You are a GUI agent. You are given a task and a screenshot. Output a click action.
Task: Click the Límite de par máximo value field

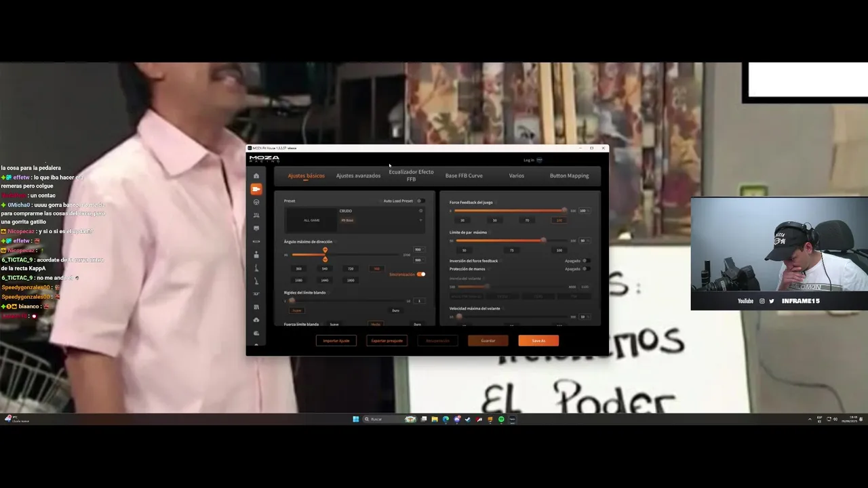point(585,241)
